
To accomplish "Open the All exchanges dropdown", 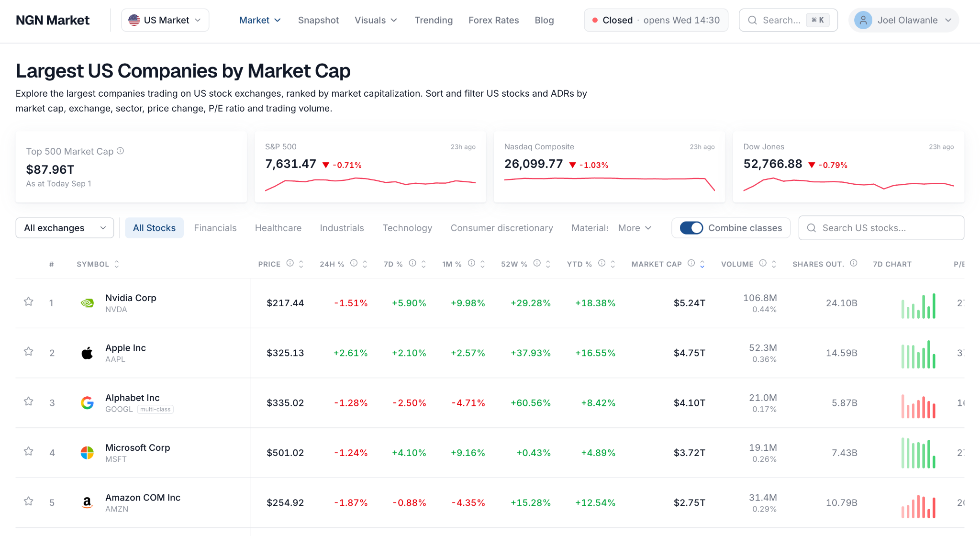I will tap(65, 228).
